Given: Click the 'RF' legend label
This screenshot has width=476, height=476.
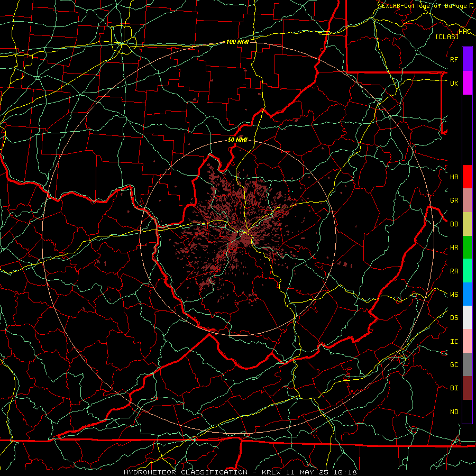Looking at the screenshot, I should point(454,59).
